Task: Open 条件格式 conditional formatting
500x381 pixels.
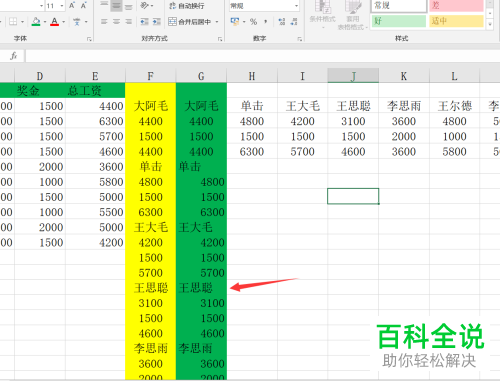Action: [322, 14]
